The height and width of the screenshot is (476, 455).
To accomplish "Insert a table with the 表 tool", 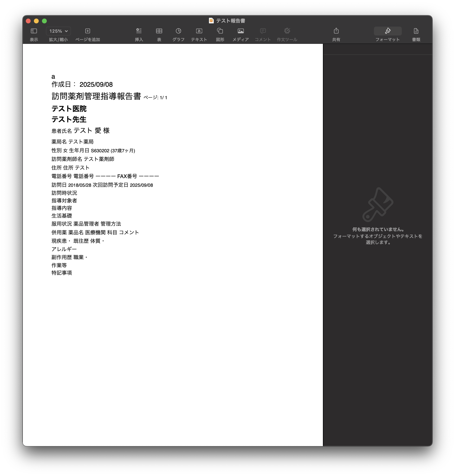I will (159, 34).
